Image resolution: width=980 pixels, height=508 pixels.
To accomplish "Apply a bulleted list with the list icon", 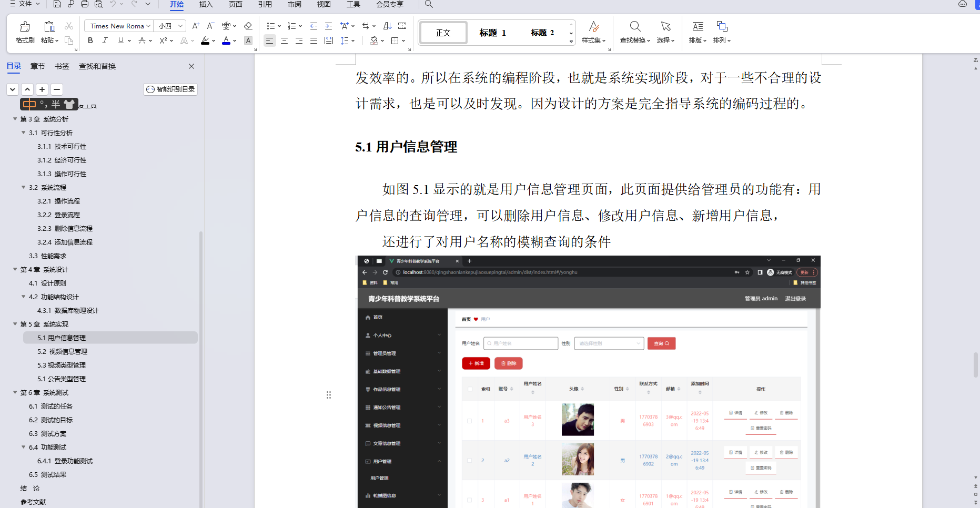I will point(270,25).
